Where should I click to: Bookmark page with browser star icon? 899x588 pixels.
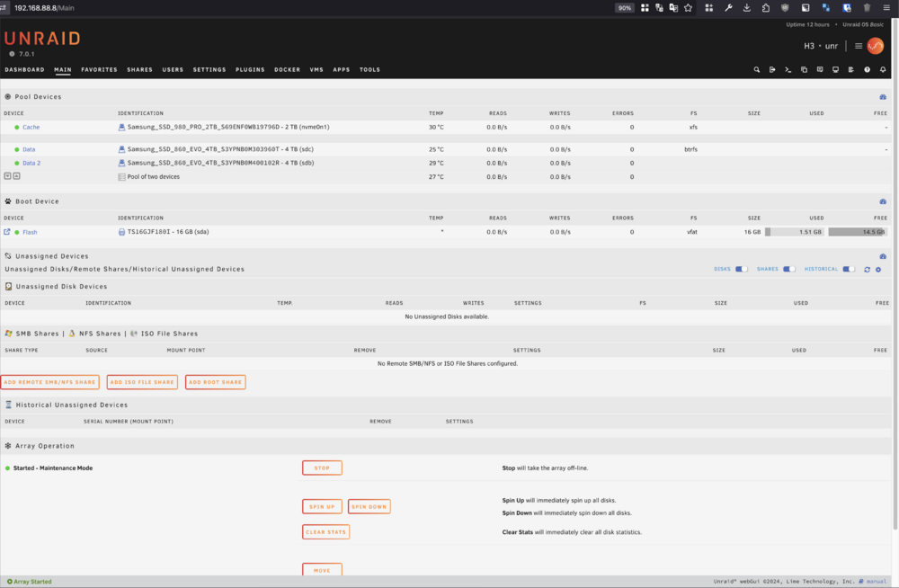tap(688, 8)
